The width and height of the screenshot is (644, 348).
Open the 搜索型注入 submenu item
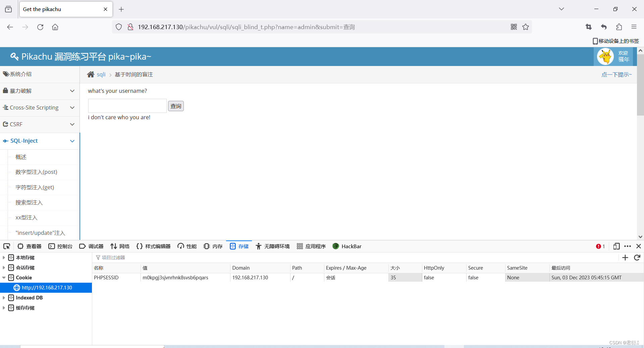pyautogui.click(x=29, y=203)
